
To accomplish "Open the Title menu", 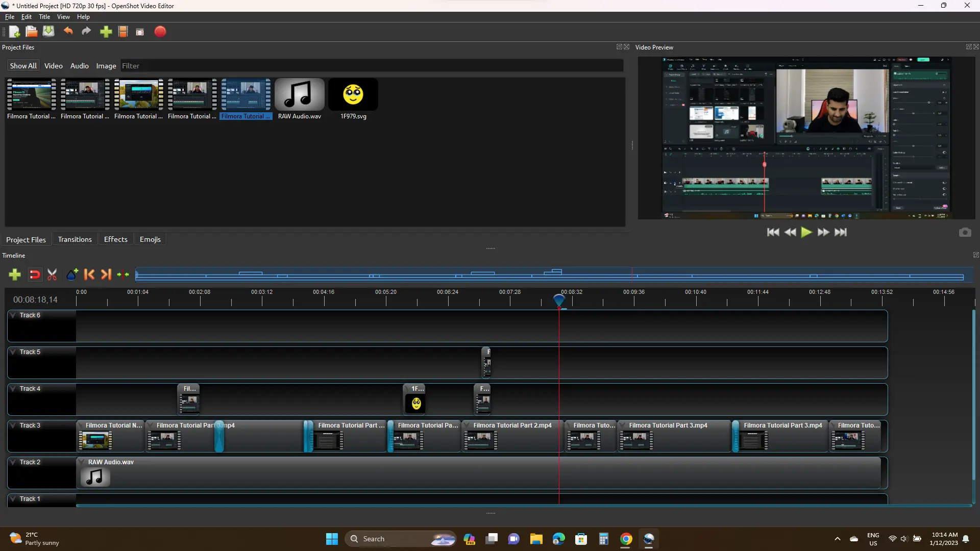I will click(44, 17).
